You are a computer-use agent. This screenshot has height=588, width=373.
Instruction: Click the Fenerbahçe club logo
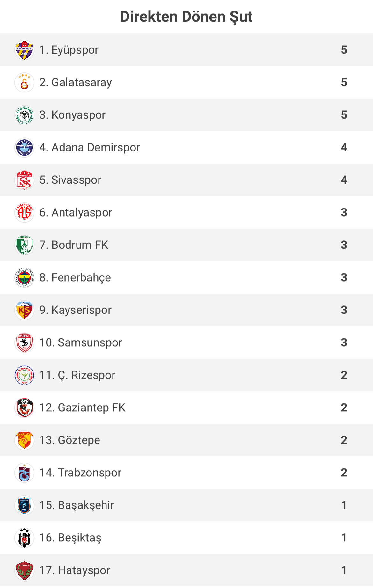[x=24, y=278]
